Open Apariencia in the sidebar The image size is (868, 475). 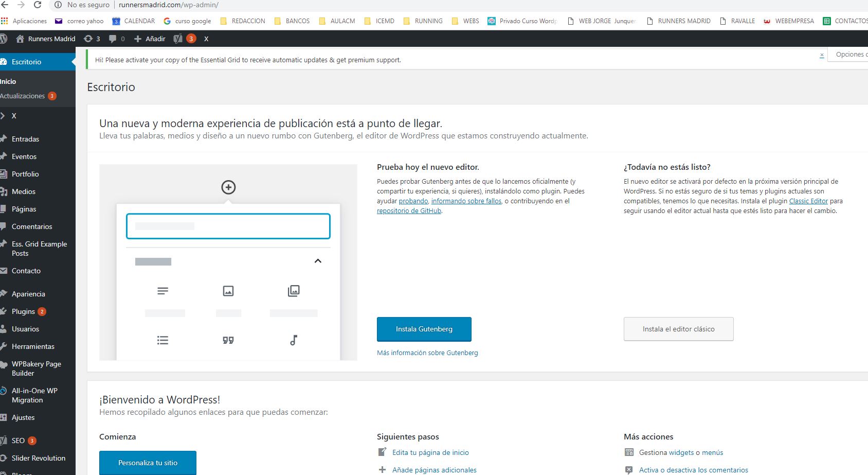38,294
